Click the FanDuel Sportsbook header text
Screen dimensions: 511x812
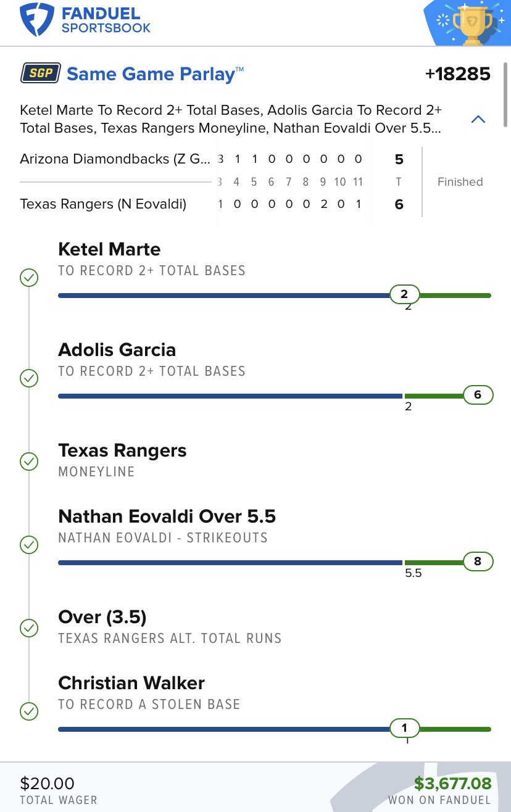tap(106, 20)
